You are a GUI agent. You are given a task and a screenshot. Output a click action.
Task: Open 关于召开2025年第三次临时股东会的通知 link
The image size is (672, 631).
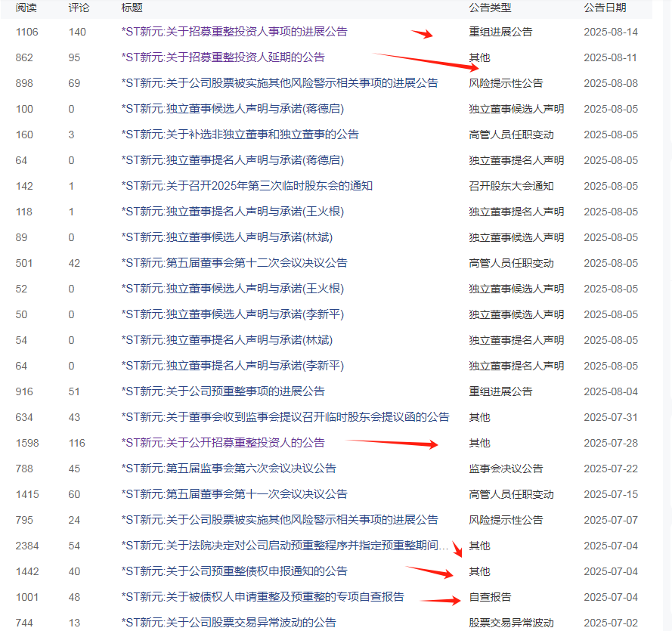coord(247,186)
